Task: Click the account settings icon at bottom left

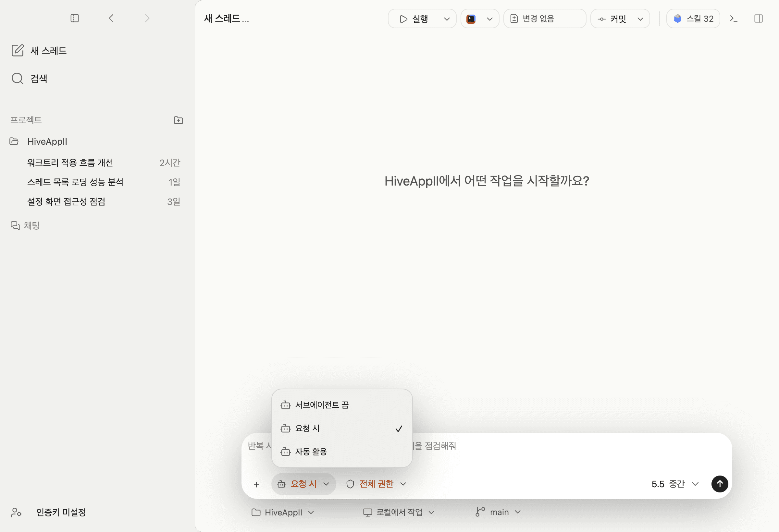Action: click(16, 512)
